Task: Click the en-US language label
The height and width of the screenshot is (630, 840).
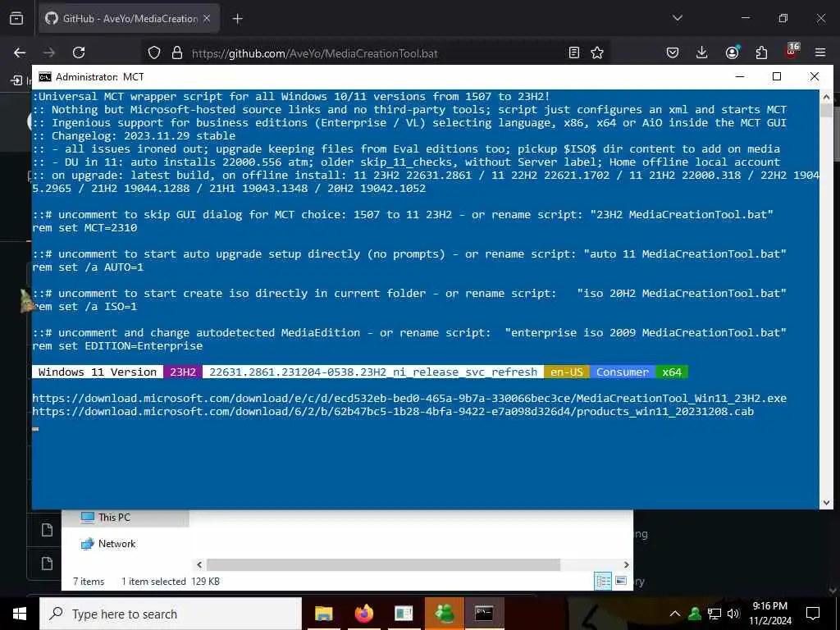Action: 567,372
